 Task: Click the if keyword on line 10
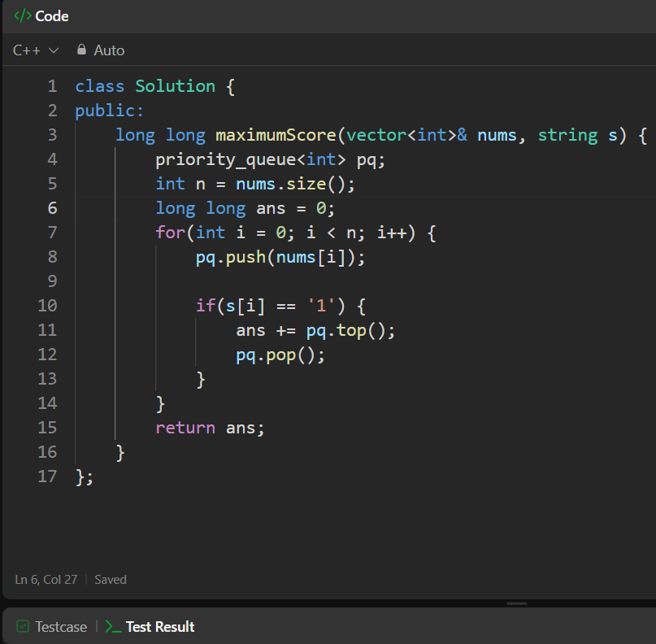coord(206,306)
